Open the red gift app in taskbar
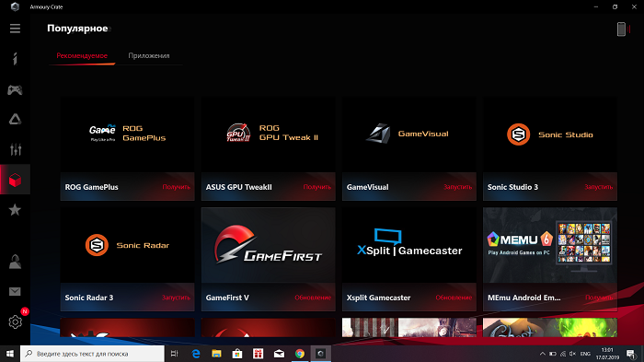The width and height of the screenshot is (644, 362). point(258,354)
